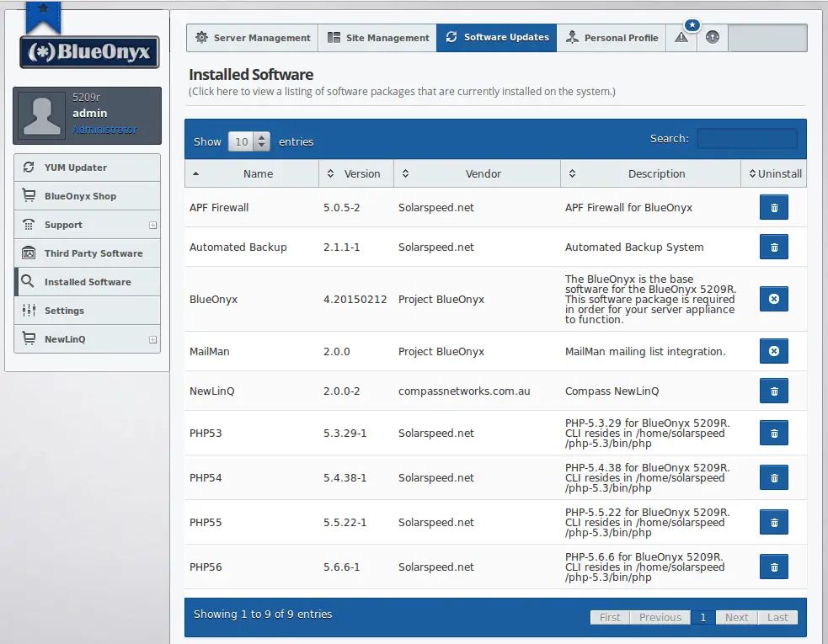Click the warning triangle alert icon
828x644 pixels.
[x=681, y=38]
